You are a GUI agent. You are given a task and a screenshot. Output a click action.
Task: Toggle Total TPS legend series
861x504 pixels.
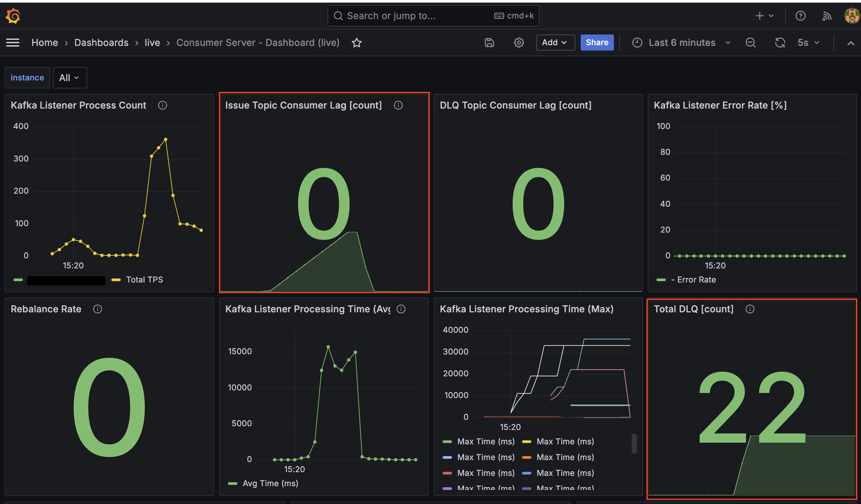tap(144, 280)
